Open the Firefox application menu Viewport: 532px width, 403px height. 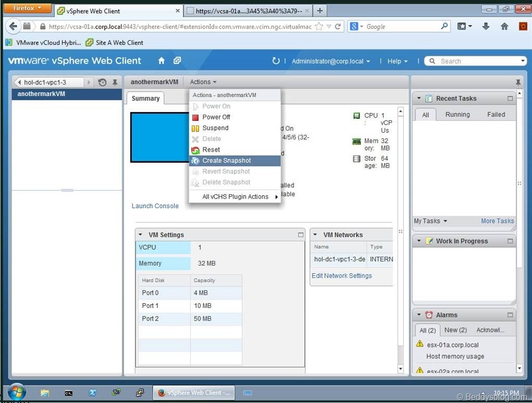coord(27,8)
